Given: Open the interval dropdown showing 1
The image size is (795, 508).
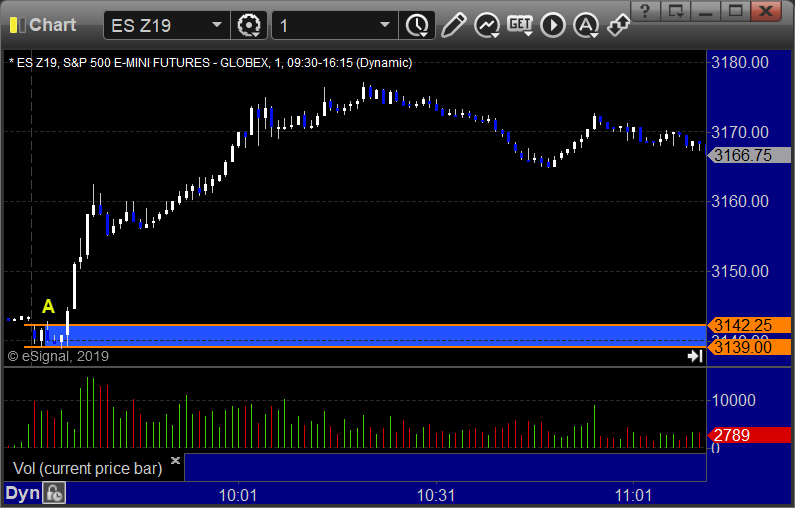Looking at the screenshot, I should click(x=385, y=25).
